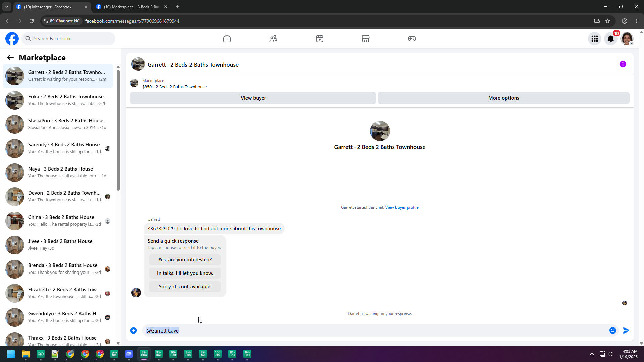Open Naya 3 Beds 2 Baths House conversation
The height and width of the screenshot is (362, 644).
tap(58, 173)
